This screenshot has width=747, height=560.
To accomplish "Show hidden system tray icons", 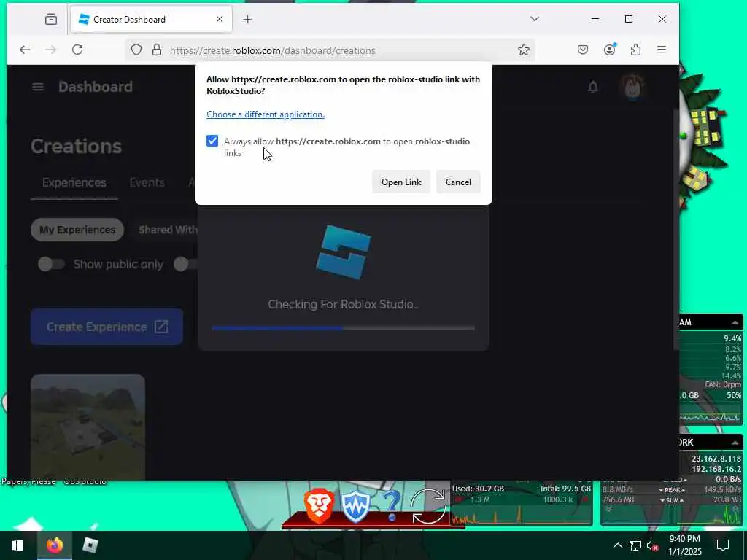I will (x=617, y=545).
